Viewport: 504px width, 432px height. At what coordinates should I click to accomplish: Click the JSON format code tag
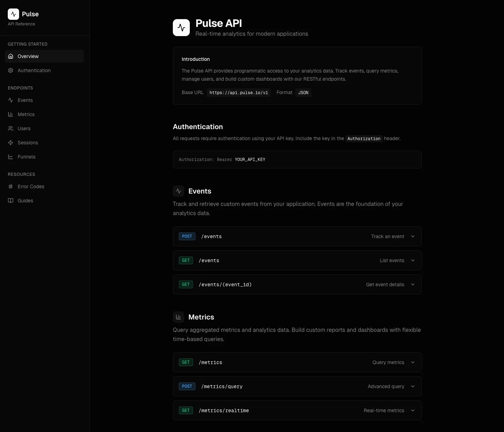pyautogui.click(x=303, y=93)
